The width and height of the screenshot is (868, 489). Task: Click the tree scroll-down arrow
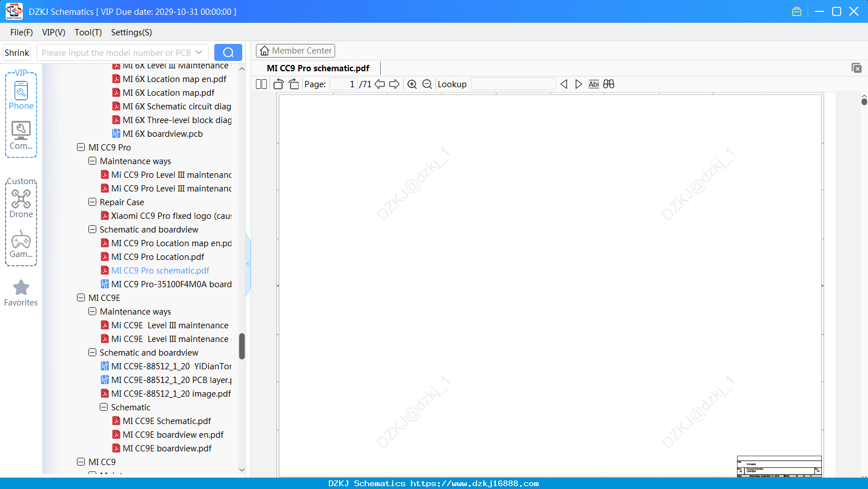[x=242, y=470]
